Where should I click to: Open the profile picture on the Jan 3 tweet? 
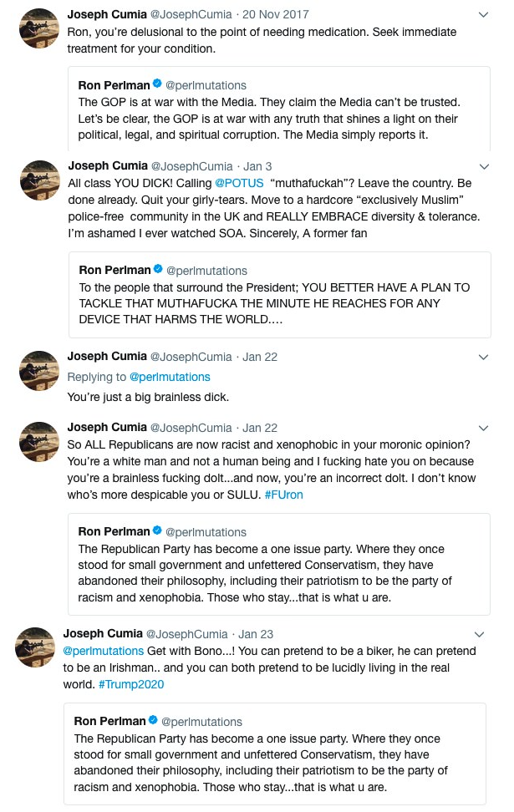click(x=38, y=180)
